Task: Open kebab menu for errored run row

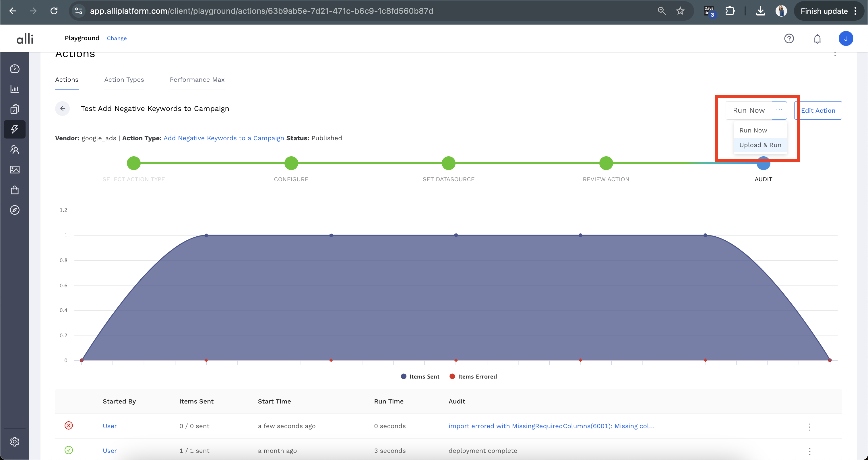Action: (x=809, y=426)
